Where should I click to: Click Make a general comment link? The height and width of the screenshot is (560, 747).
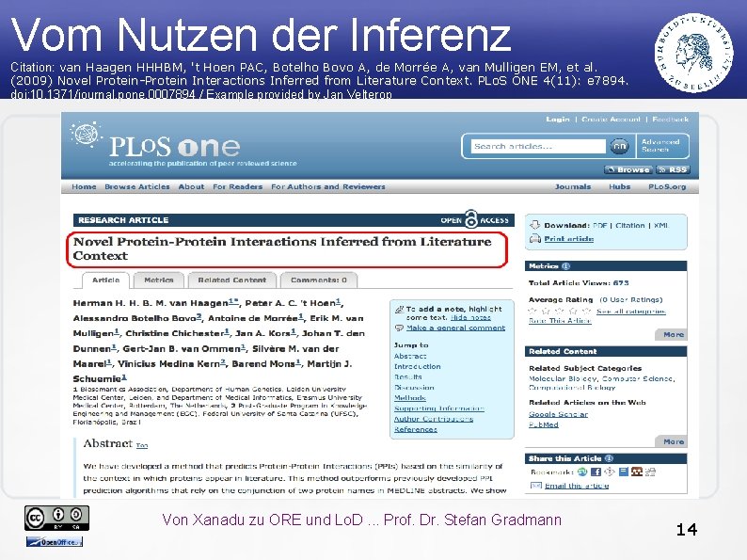pyautogui.click(x=455, y=328)
